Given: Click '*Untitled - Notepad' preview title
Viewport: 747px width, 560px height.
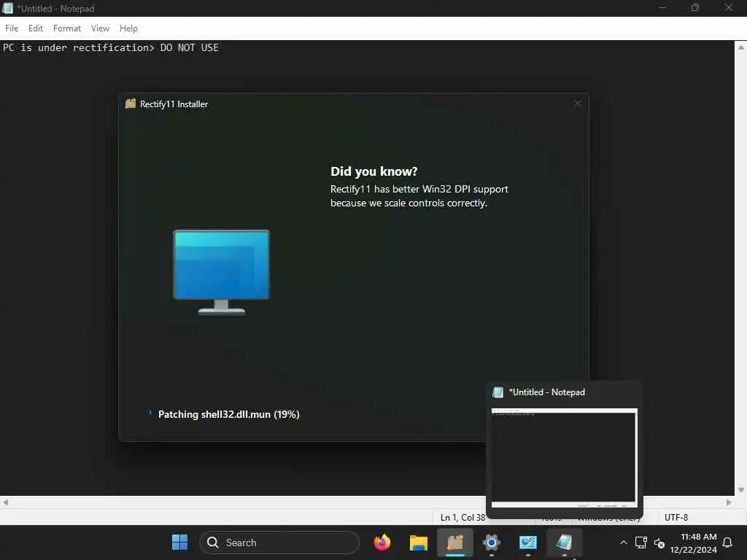Looking at the screenshot, I should [x=547, y=392].
